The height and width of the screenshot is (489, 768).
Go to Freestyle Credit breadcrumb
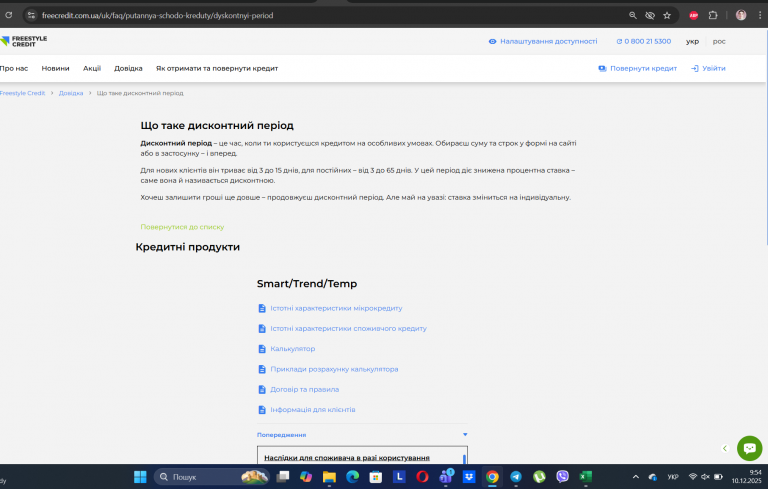click(x=22, y=93)
